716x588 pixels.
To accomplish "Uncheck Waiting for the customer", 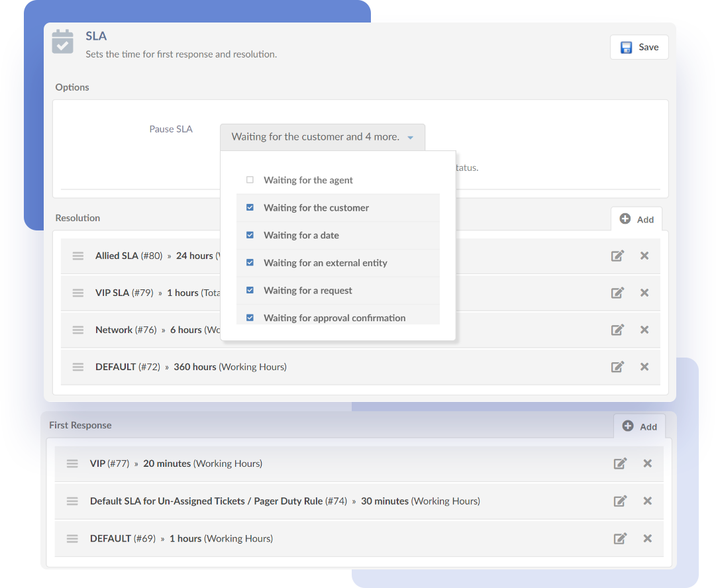I will (250, 207).
